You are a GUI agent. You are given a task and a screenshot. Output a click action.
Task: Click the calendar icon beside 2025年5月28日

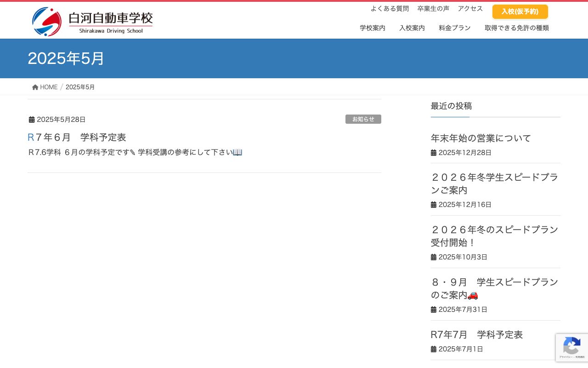coord(32,119)
